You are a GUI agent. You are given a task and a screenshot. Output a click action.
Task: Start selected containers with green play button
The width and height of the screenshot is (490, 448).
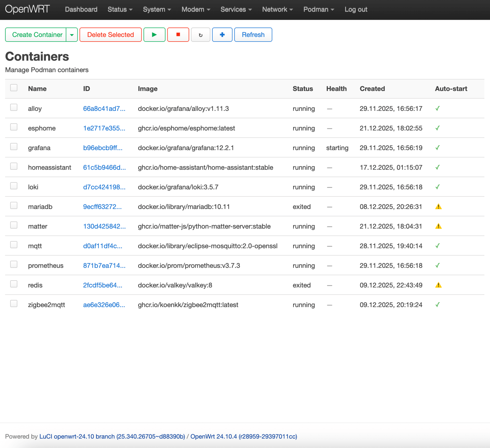tap(154, 35)
